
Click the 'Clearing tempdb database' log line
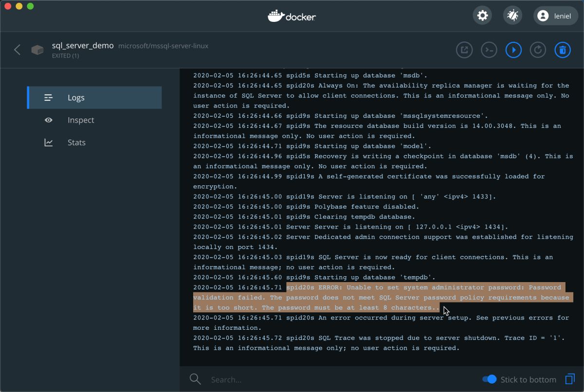304,217
